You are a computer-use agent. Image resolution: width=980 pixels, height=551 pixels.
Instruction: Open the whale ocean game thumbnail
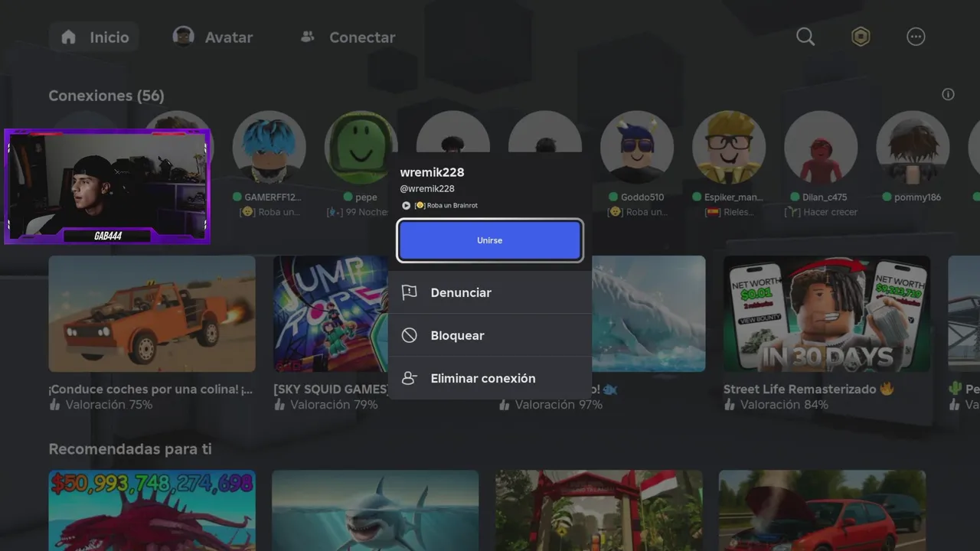(x=648, y=314)
